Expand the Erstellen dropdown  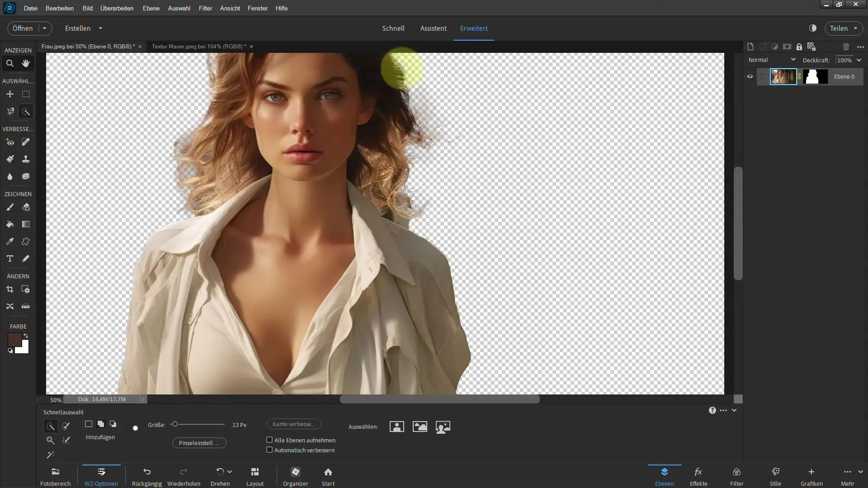point(100,28)
